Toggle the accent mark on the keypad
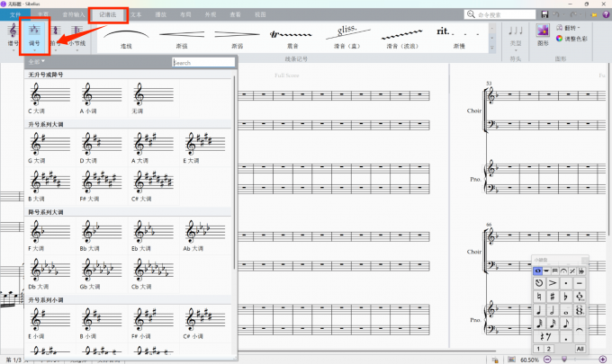612x364 pixels. (552, 283)
